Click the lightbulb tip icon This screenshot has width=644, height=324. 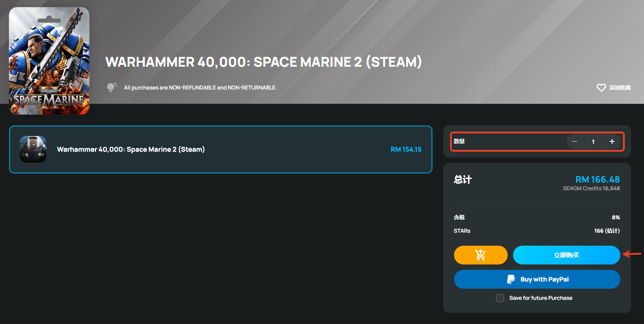coord(112,87)
